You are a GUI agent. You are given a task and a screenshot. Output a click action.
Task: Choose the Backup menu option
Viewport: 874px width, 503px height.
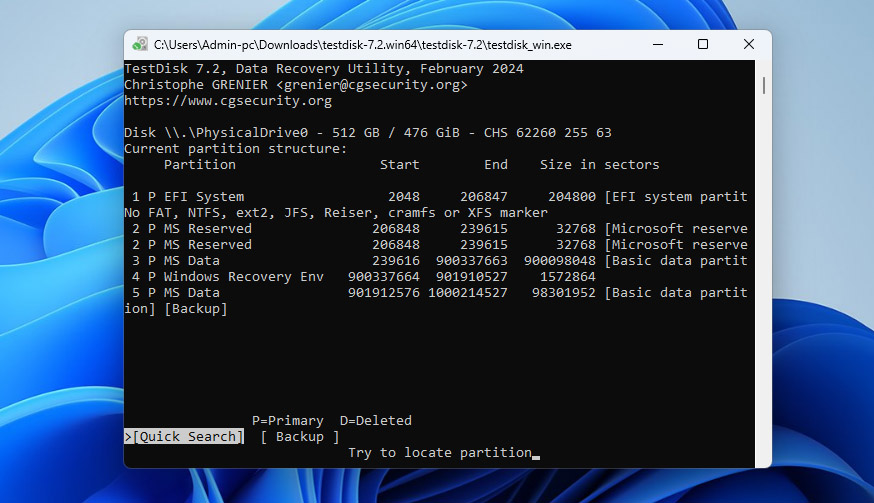click(x=300, y=437)
